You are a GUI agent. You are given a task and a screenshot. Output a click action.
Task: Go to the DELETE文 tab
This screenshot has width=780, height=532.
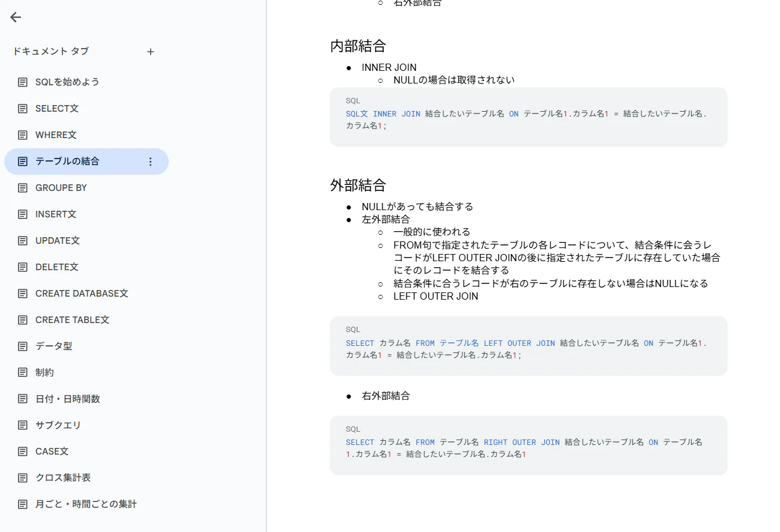coord(86,267)
